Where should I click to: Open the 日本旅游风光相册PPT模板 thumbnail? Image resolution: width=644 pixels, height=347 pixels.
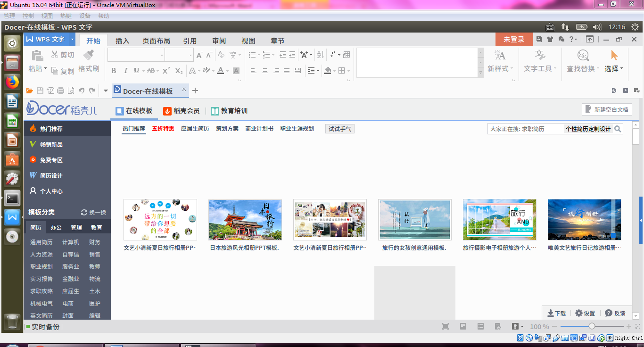click(245, 220)
